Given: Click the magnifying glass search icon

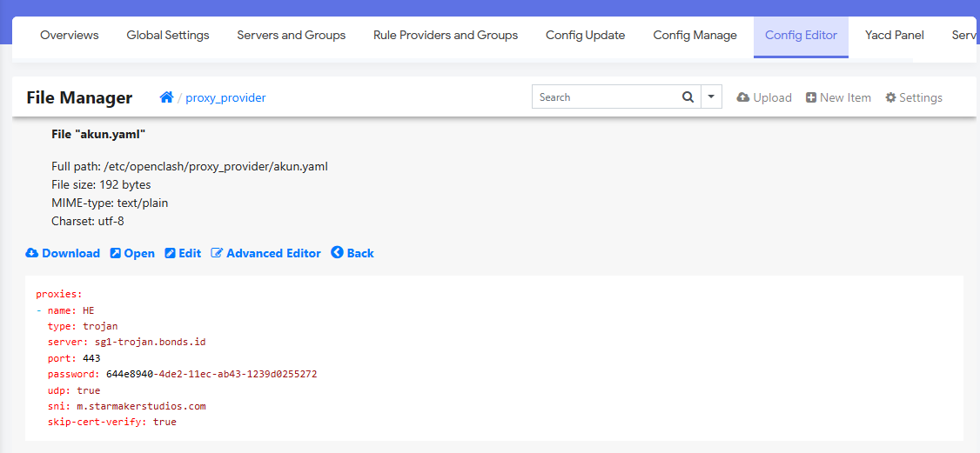Looking at the screenshot, I should pos(688,97).
